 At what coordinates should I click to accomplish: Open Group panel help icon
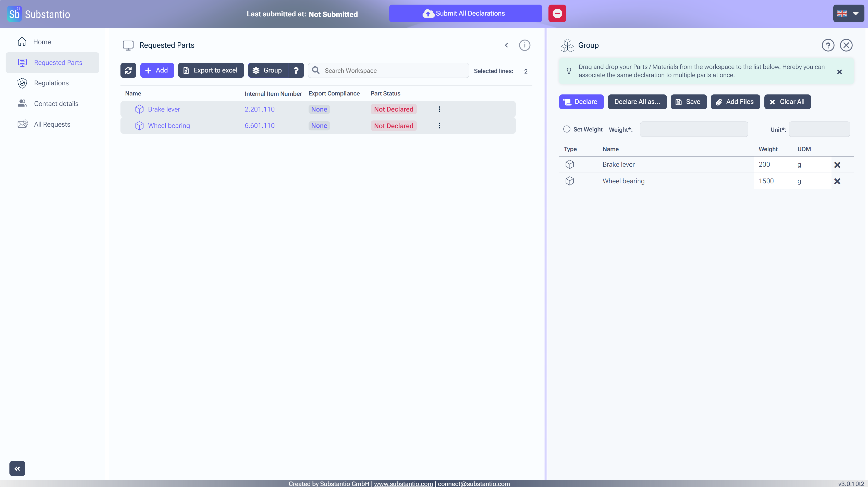coord(828,45)
